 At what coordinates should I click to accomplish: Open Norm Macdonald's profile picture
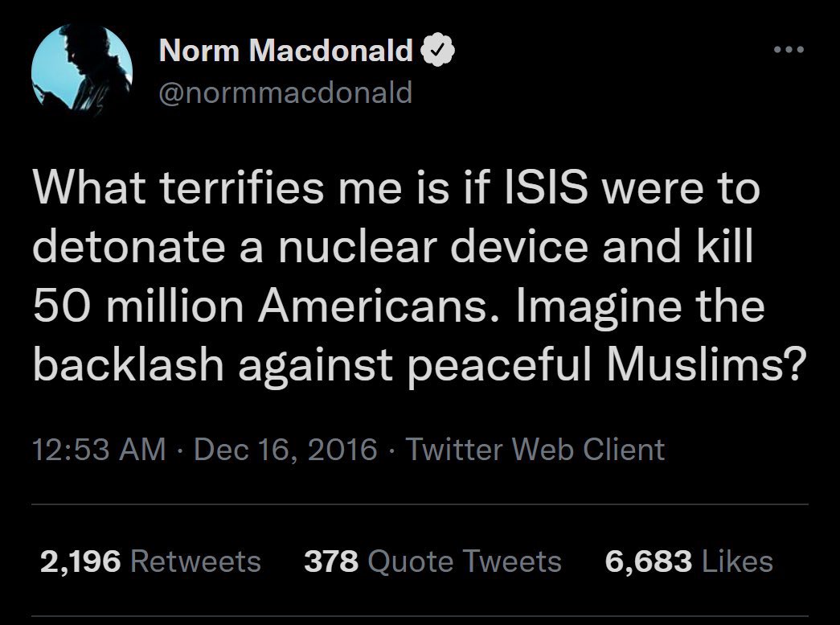point(82,70)
